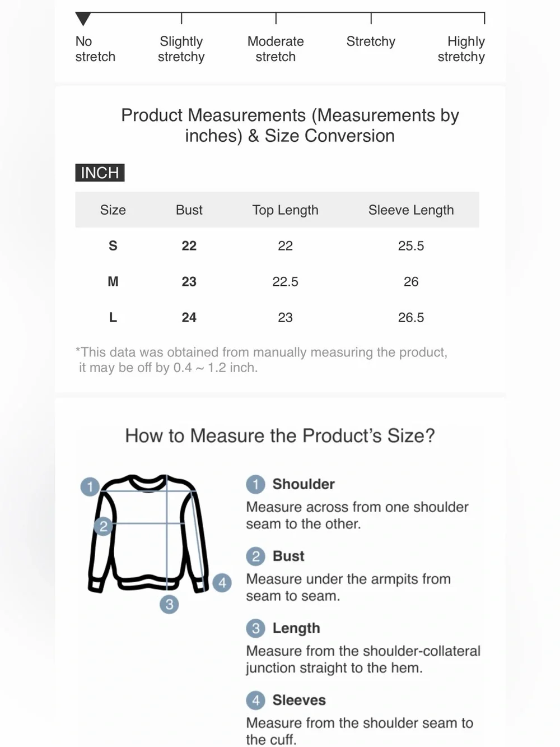Image resolution: width=560 pixels, height=747 pixels.
Task: Click number 3 badge beside Length heading
Action: (255, 628)
